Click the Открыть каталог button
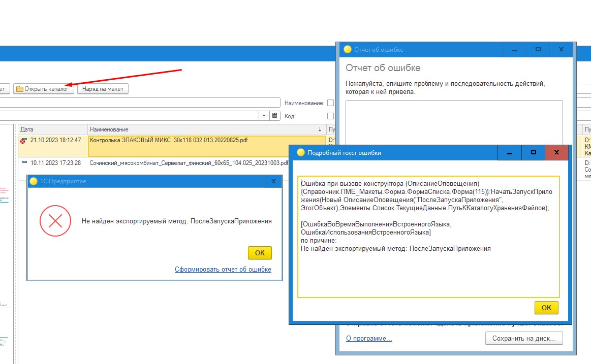The width and height of the screenshot is (591, 364). point(43,89)
